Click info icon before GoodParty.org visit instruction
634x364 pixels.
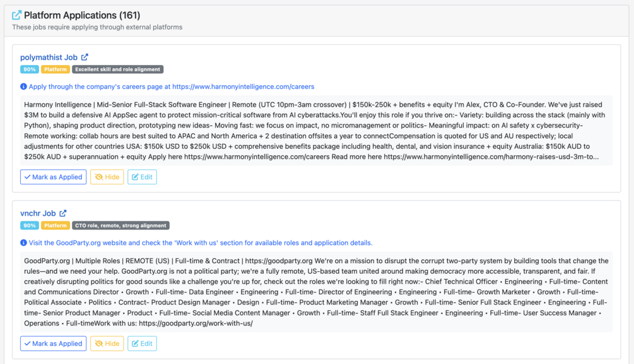tap(23, 243)
